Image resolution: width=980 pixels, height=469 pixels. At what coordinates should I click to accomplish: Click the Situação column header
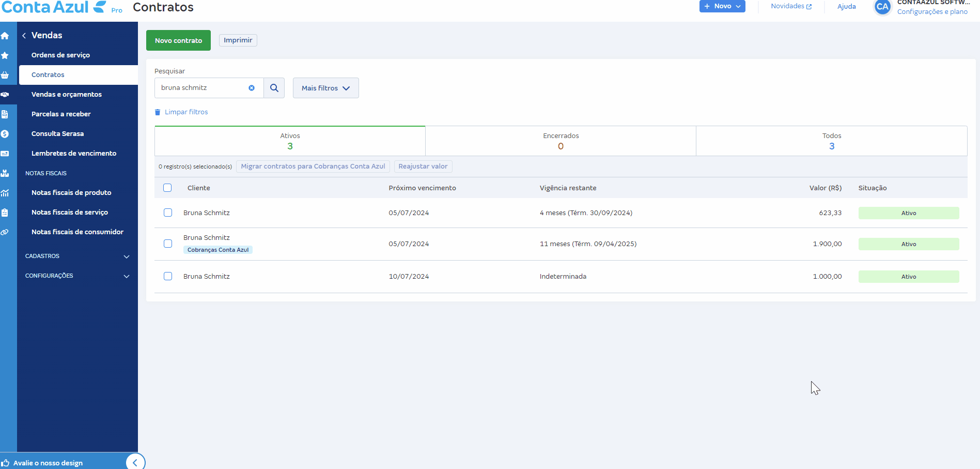pos(873,188)
